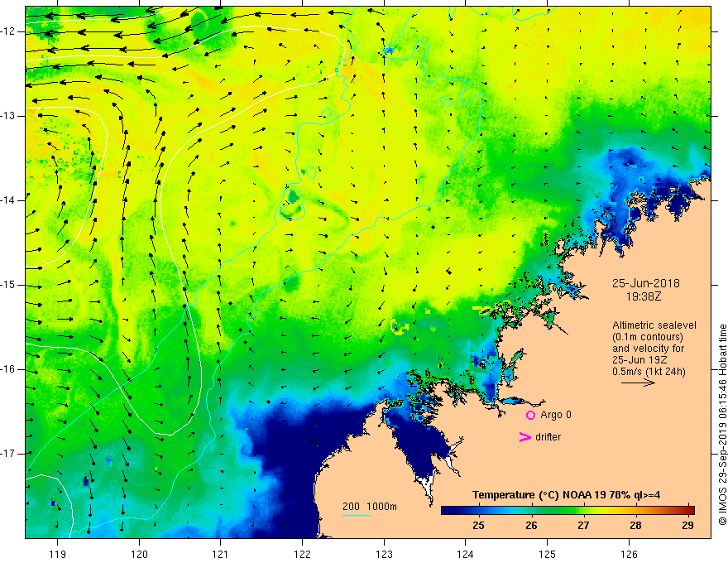Screen dimensions: 728x563
Task: Click the longitude axis label 122
Action: coord(302,554)
